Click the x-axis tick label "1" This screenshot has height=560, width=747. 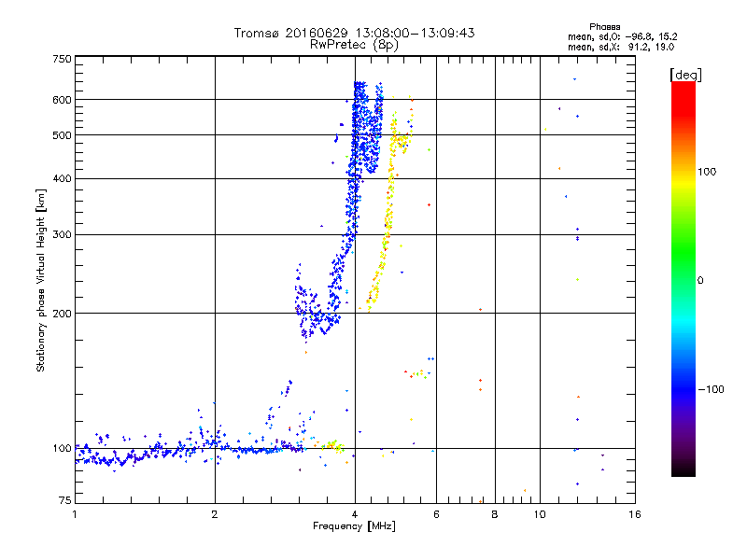tap(75, 514)
